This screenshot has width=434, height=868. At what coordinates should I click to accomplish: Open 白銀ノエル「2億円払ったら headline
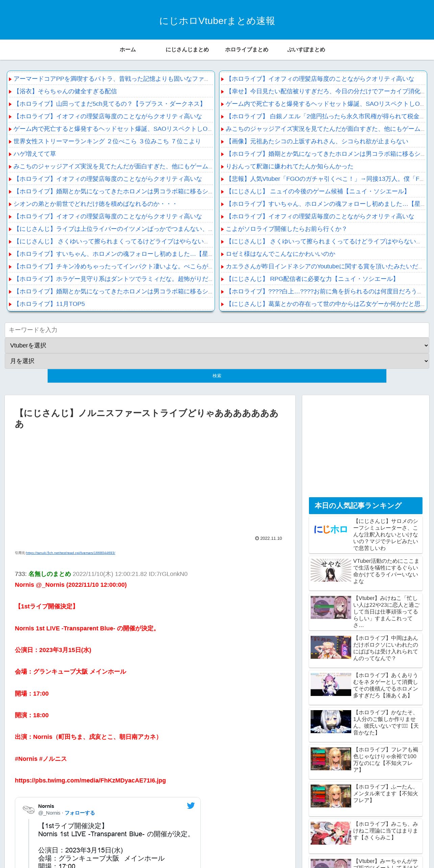[x=325, y=116]
